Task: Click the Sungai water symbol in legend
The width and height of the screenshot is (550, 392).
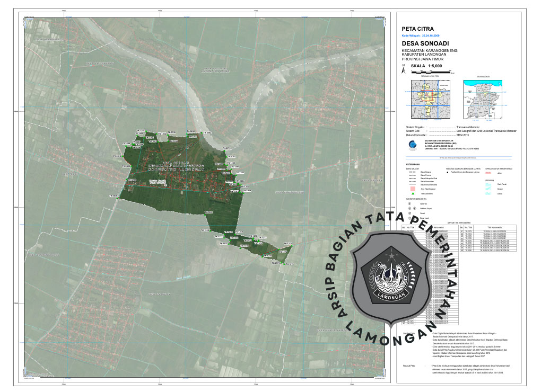Action: pos(488,189)
